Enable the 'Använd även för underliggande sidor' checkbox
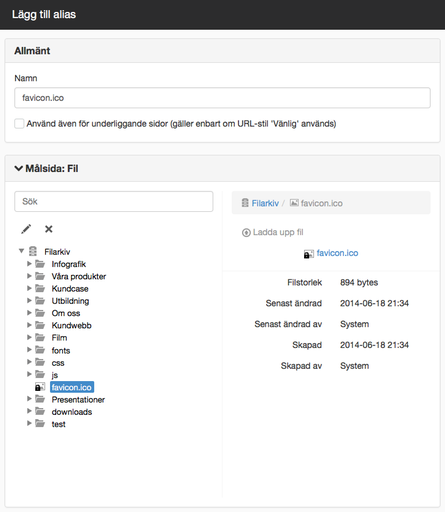This screenshot has width=445, height=512. (x=19, y=123)
